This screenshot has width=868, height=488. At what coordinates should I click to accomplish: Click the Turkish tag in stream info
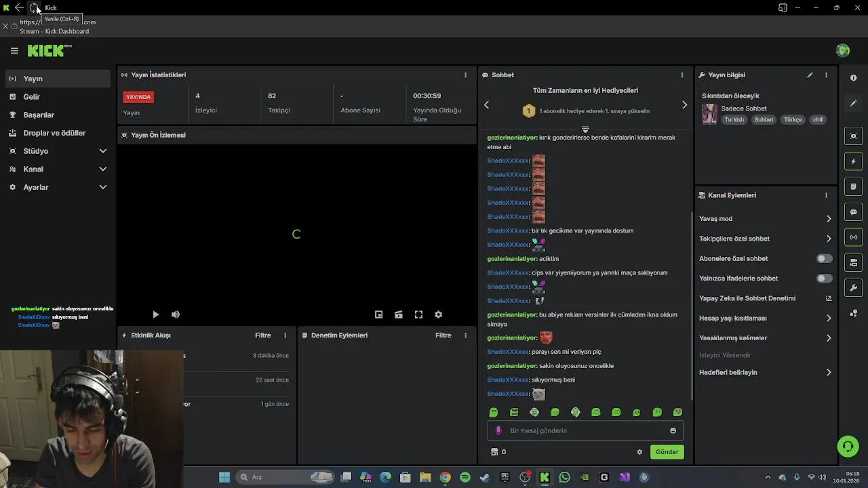[734, 120]
